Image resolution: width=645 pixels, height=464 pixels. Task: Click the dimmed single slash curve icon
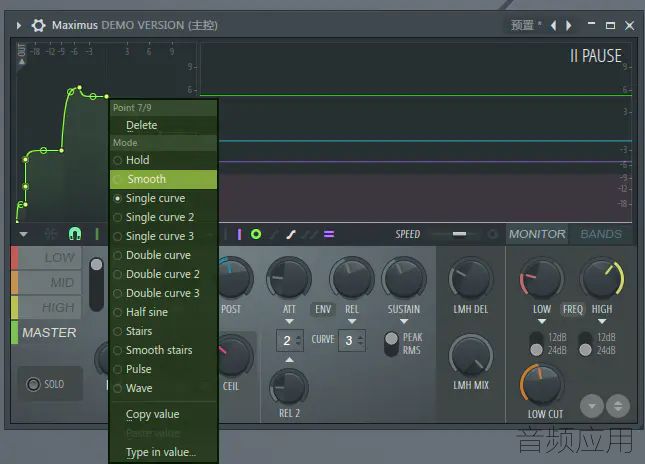click(274, 234)
